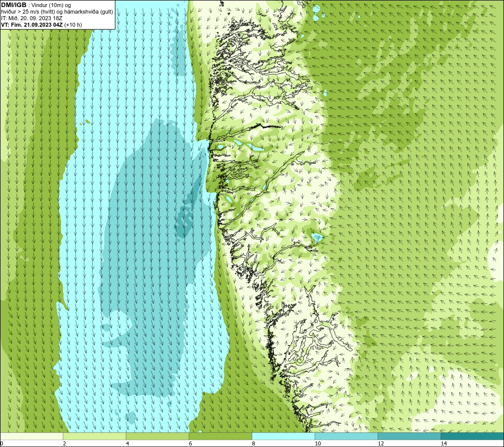Screen dimensions: 504x447
Task: Click the scale label '10'
Action: coord(318,444)
